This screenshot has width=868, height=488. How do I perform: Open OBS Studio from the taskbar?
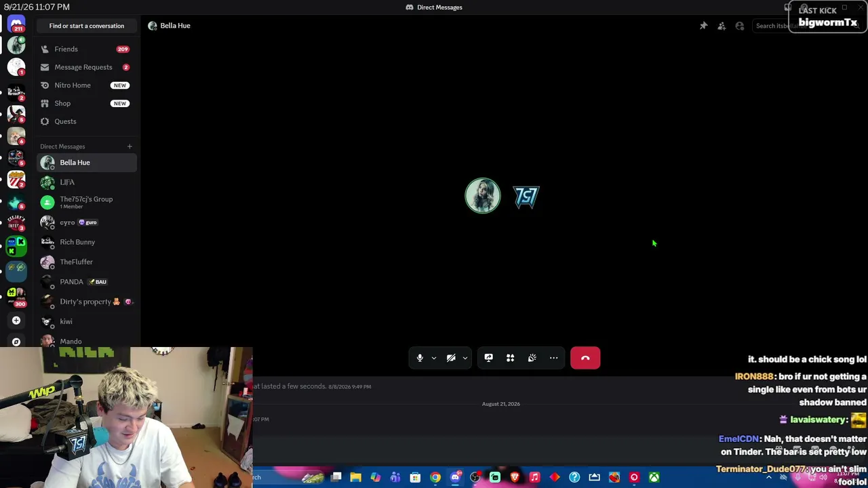coord(475,478)
